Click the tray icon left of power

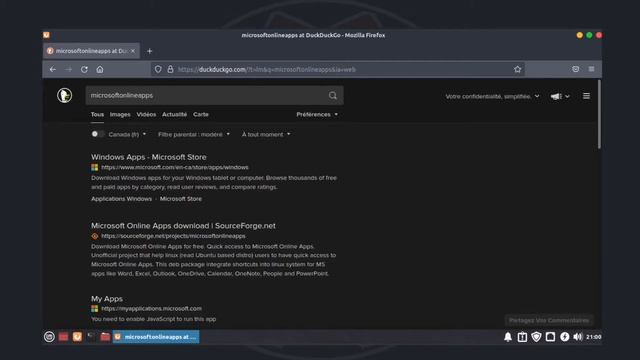[x=550, y=337]
